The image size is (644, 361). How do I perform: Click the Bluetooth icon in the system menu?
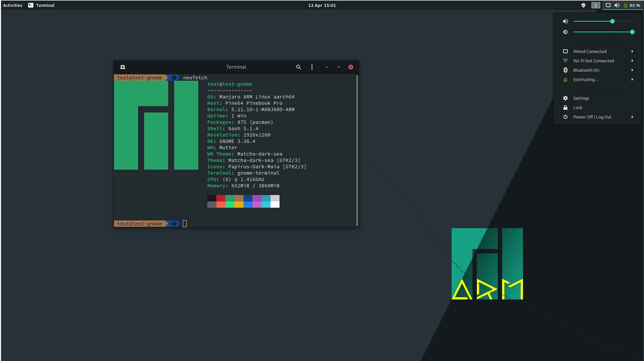pyautogui.click(x=565, y=70)
